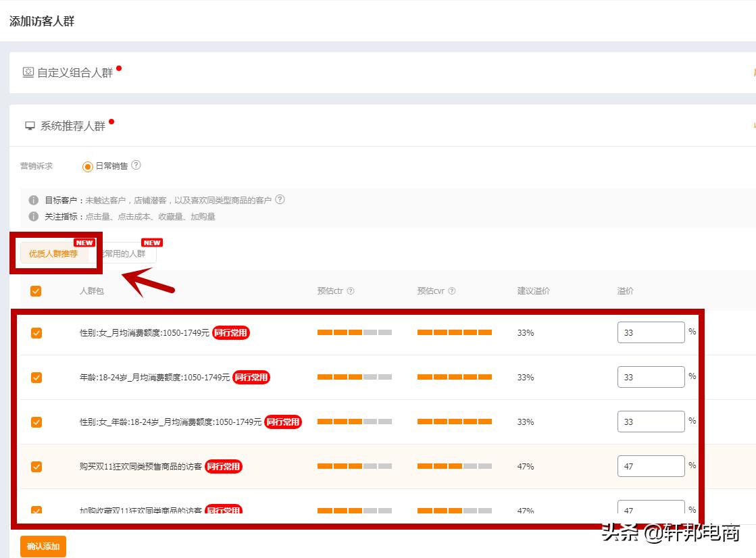Click the 营销诉求 label
756x558 pixels.
[36, 166]
